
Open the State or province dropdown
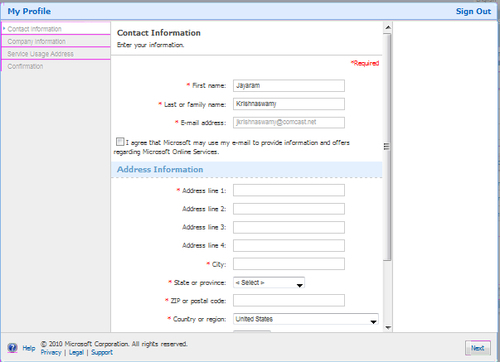click(x=269, y=283)
